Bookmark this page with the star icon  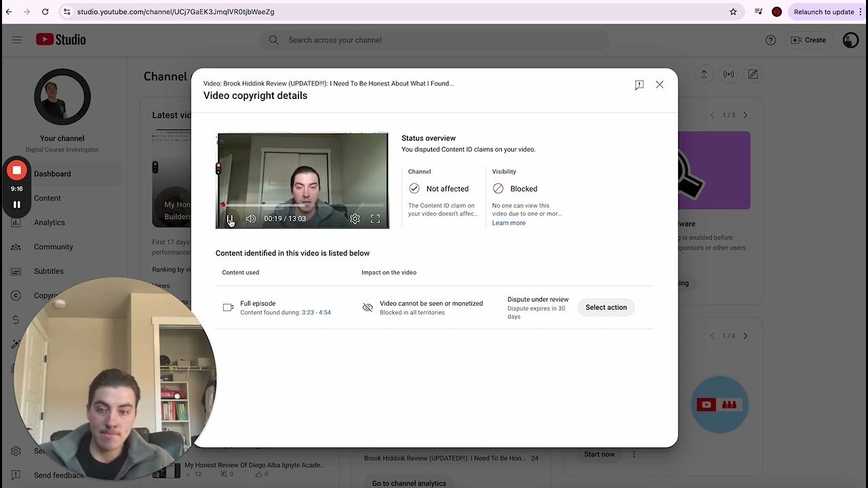coord(733,12)
